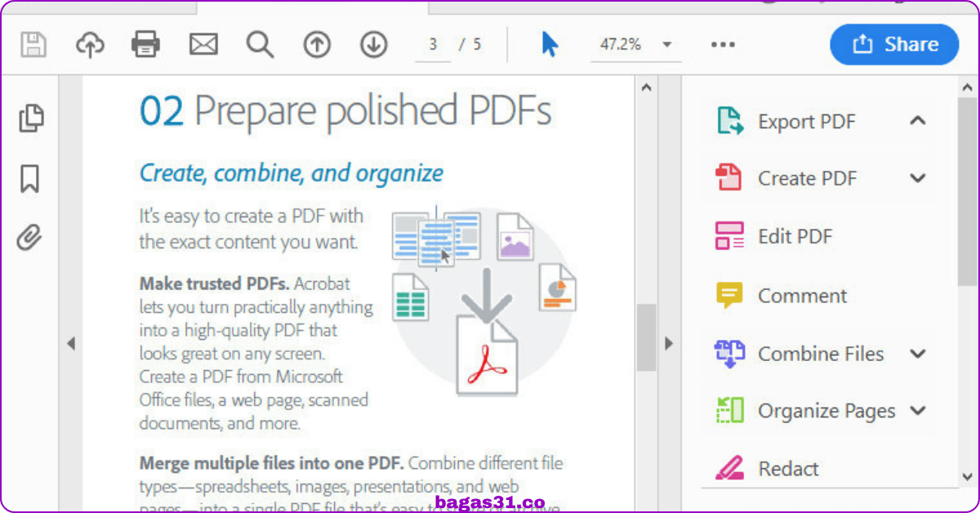Screen dimensions: 980x513
Task: Click bold text "Make trusted PDFs."
Action: pyautogui.click(x=215, y=284)
